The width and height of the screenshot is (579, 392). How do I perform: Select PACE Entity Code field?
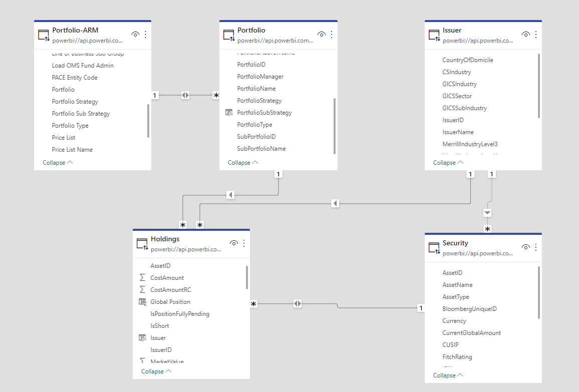pos(75,78)
